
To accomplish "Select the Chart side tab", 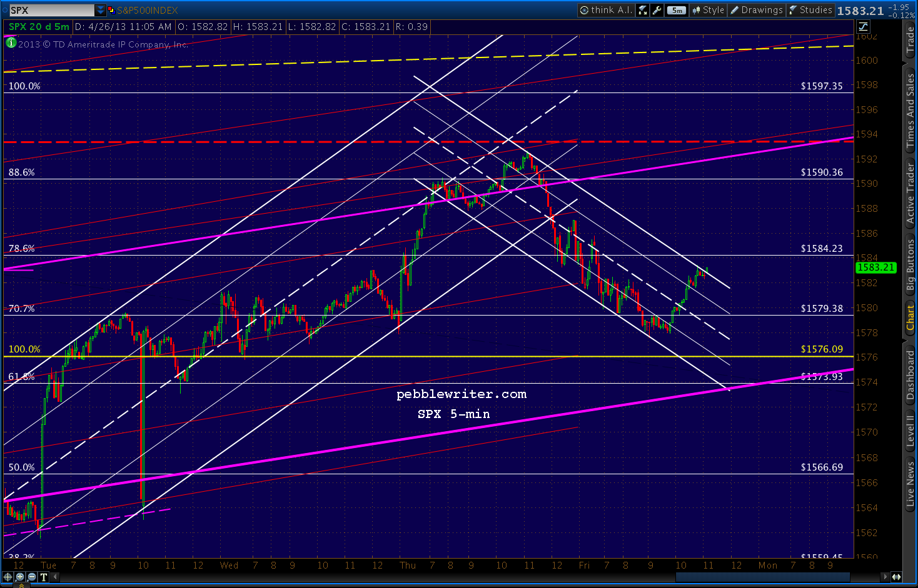I will pos(910,318).
